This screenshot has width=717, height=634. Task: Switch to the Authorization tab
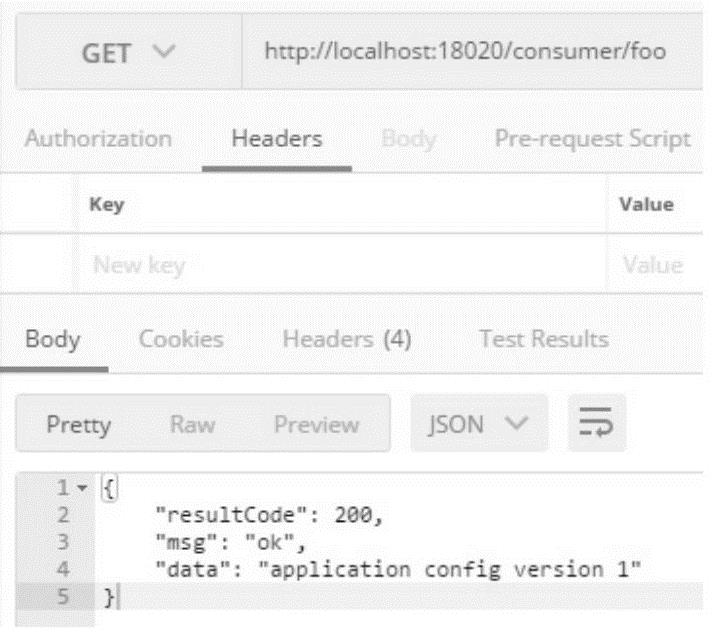pyautogui.click(x=98, y=139)
